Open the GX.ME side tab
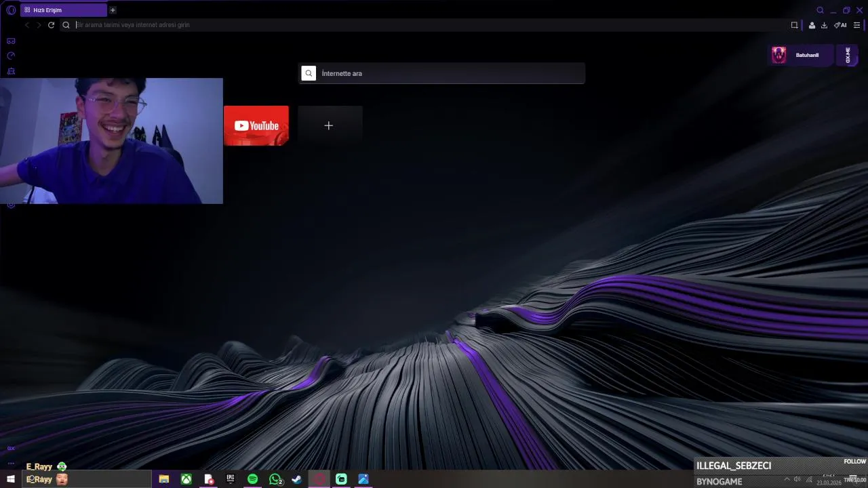Image resolution: width=868 pixels, height=488 pixels. (x=848, y=55)
